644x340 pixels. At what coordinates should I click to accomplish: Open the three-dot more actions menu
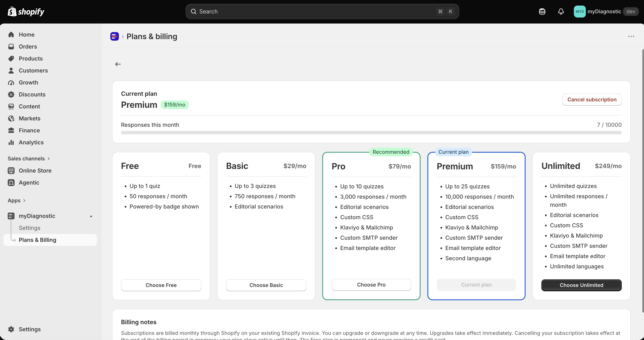(x=631, y=37)
